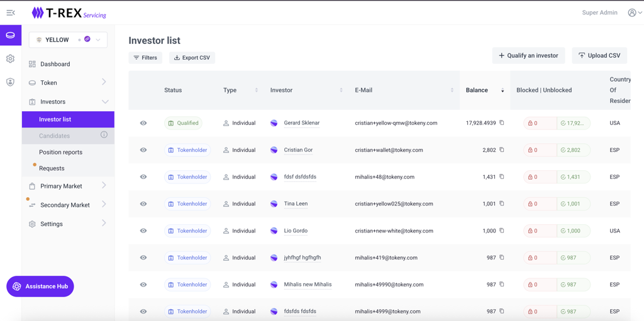Click Qualify an investor button
The width and height of the screenshot is (644, 321).
click(528, 55)
